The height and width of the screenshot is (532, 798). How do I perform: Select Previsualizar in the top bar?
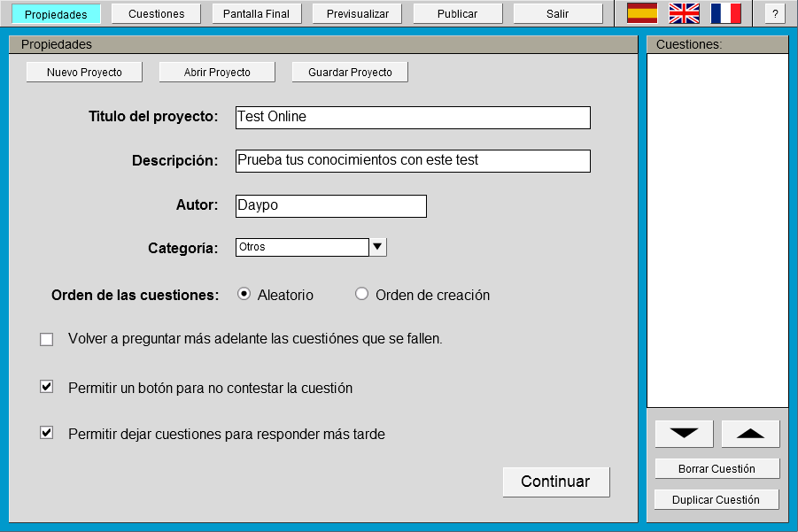tap(357, 14)
